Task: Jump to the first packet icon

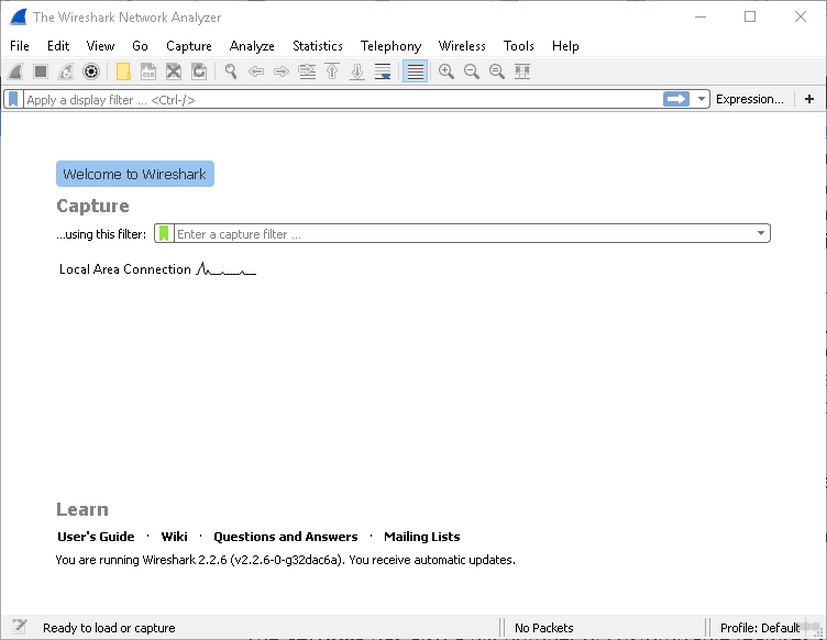Action: click(x=332, y=71)
